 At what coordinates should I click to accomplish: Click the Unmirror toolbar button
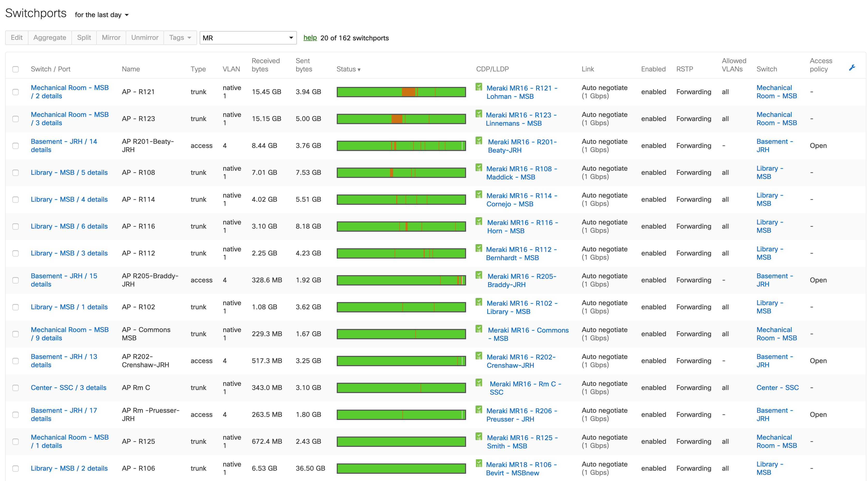tap(145, 37)
